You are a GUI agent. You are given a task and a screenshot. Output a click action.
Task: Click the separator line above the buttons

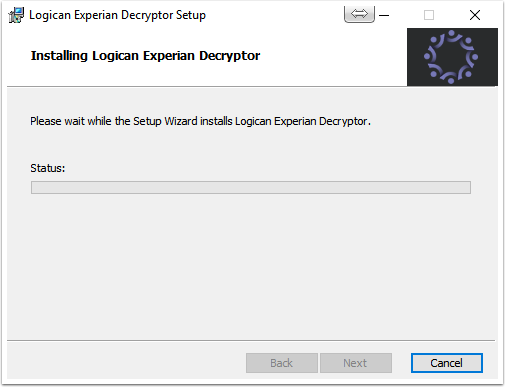point(251,340)
